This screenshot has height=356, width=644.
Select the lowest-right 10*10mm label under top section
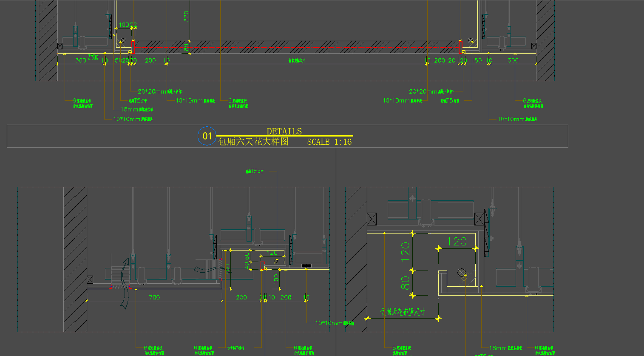pyautogui.click(x=517, y=119)
